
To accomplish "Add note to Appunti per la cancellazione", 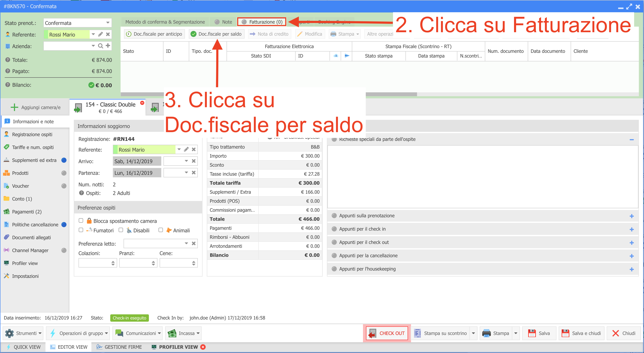I will pos(632,256).
